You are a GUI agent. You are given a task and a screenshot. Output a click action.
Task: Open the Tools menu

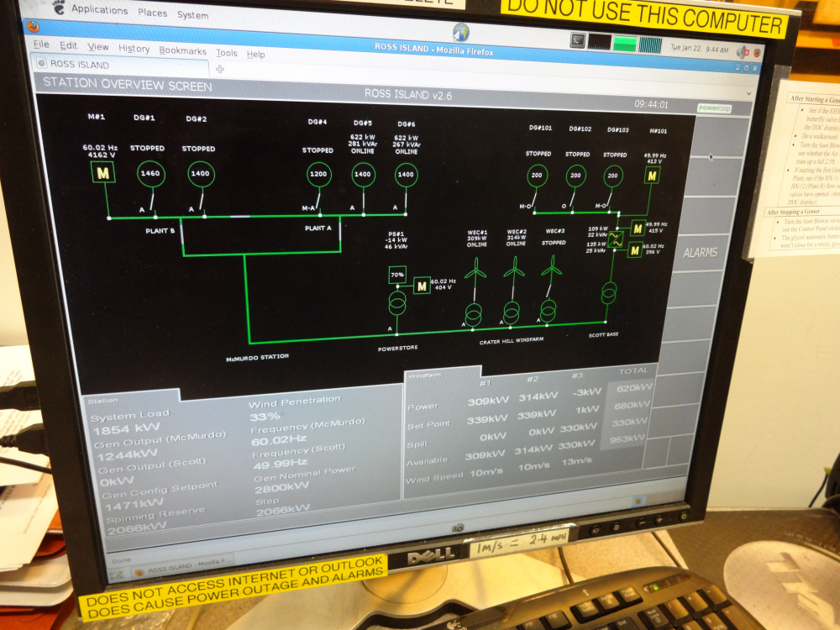coord(227,52)
